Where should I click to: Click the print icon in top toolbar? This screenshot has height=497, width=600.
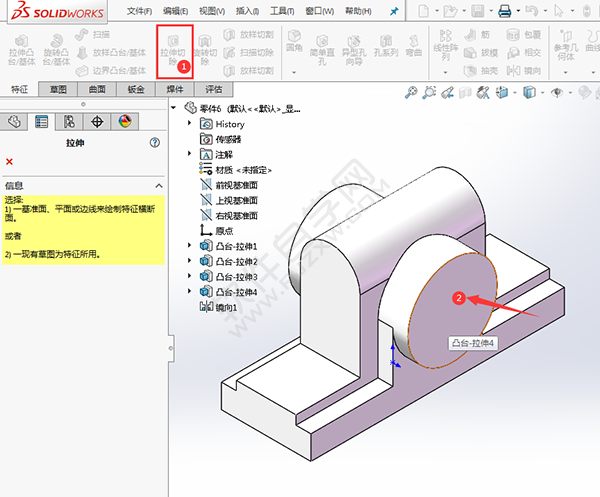[505, 11]
